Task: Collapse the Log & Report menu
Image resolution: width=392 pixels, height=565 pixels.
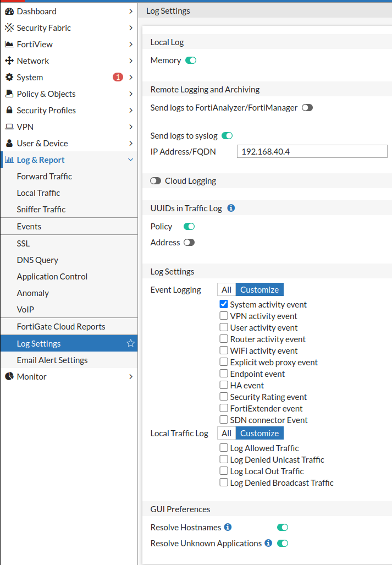Action: (x=131, y=160)
